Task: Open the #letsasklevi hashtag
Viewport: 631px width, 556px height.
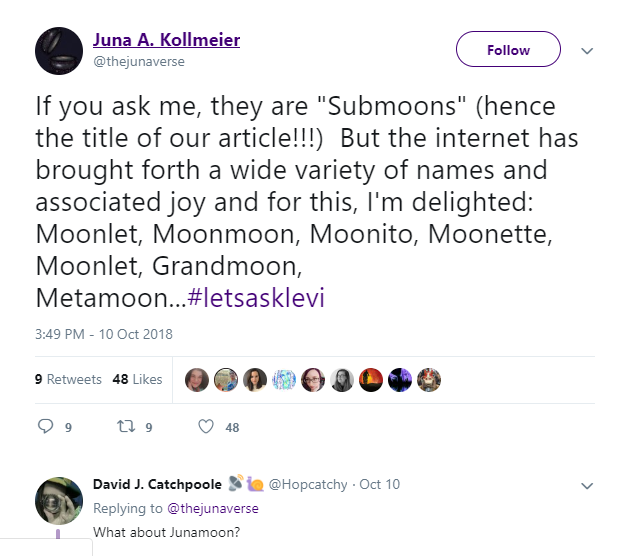Action: [258, 298]
